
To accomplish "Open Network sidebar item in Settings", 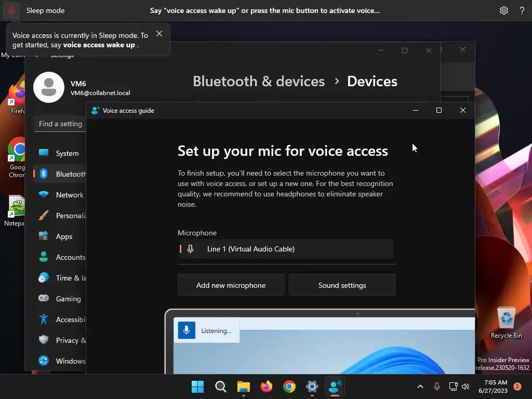I will (59, 195).
